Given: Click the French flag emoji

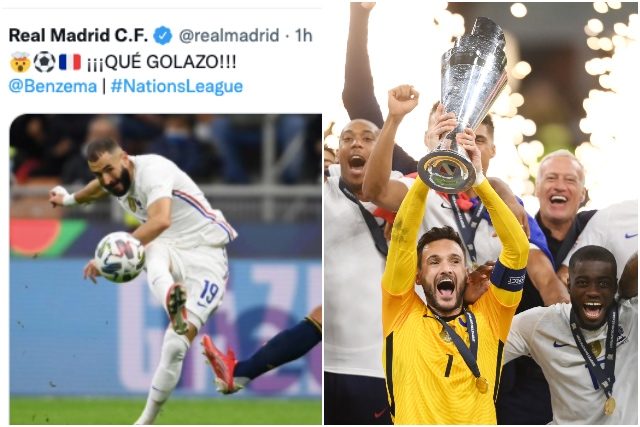Looking at the screenshot, I should pos(70,62).
